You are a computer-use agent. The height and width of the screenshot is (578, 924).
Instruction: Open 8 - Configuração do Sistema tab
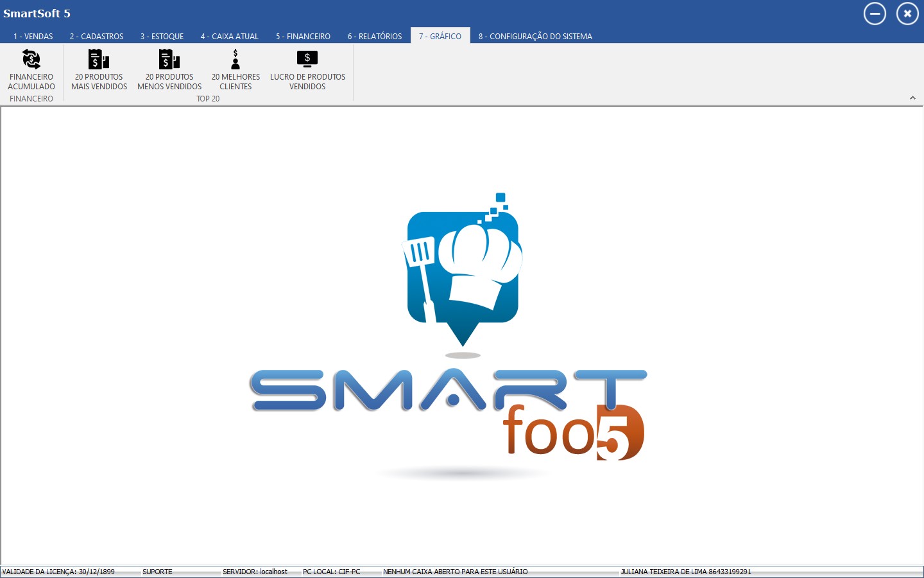click(x=535, y=37)
